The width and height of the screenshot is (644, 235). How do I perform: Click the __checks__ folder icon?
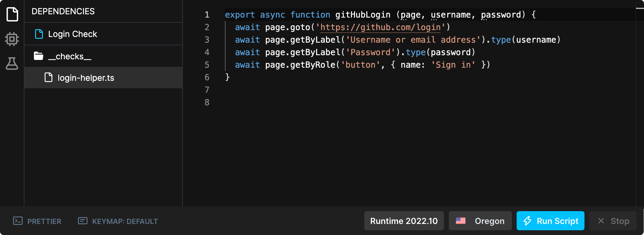click(x=38, y=56)
